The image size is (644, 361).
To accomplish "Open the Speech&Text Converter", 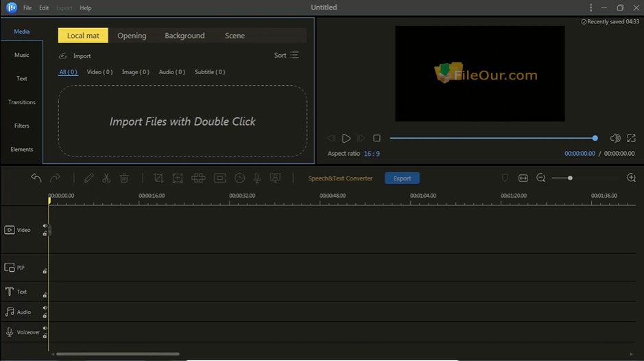I will tap(340, 178).
